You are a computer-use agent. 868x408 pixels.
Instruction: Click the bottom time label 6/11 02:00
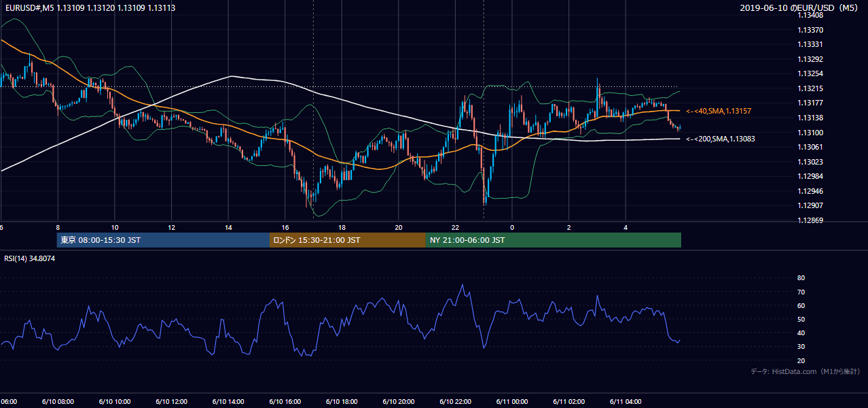568,402
